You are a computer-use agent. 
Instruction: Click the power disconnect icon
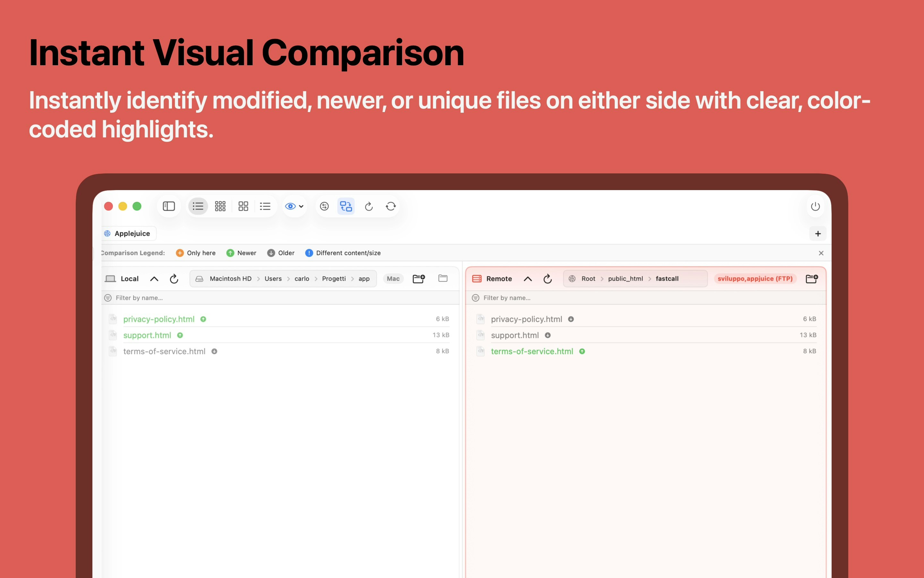point(815,206)
